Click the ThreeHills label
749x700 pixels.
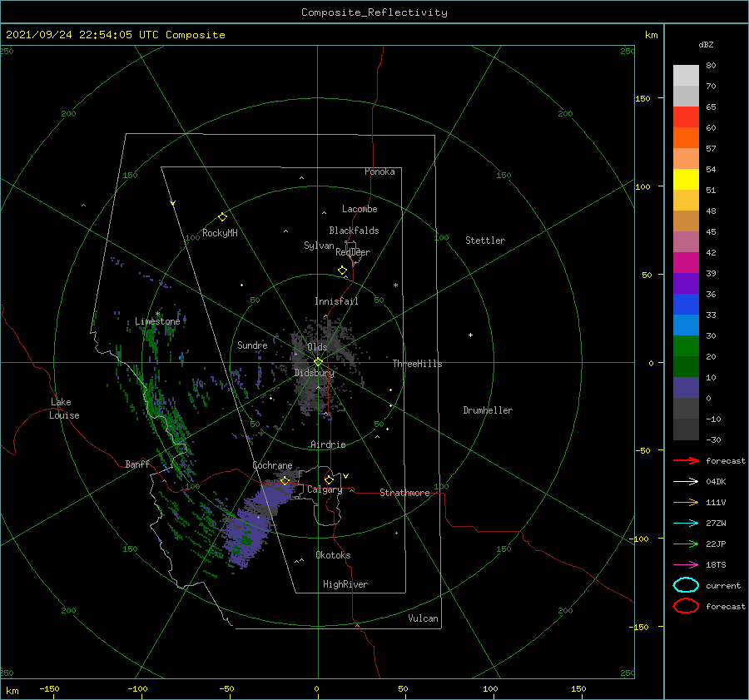point(417,364)
